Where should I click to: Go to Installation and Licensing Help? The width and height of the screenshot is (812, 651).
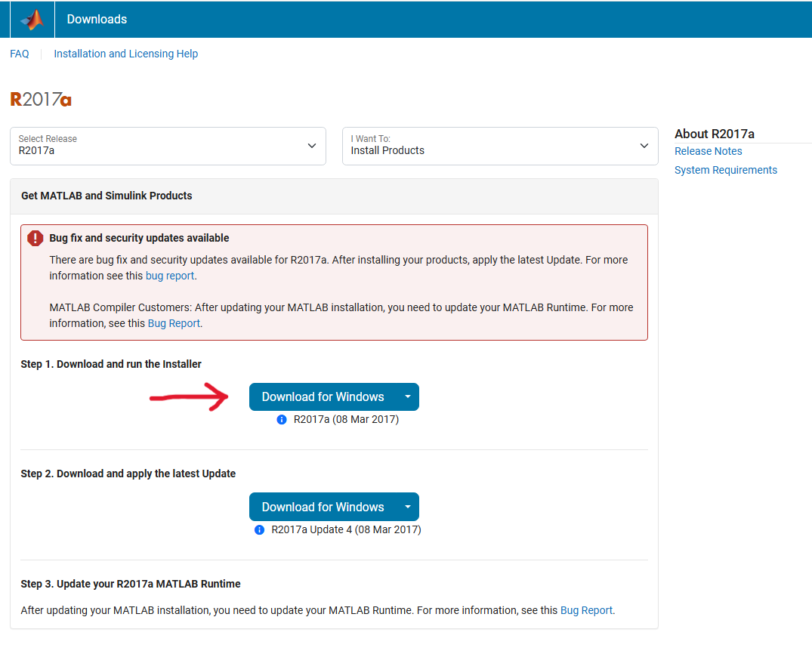coord(125,54)
